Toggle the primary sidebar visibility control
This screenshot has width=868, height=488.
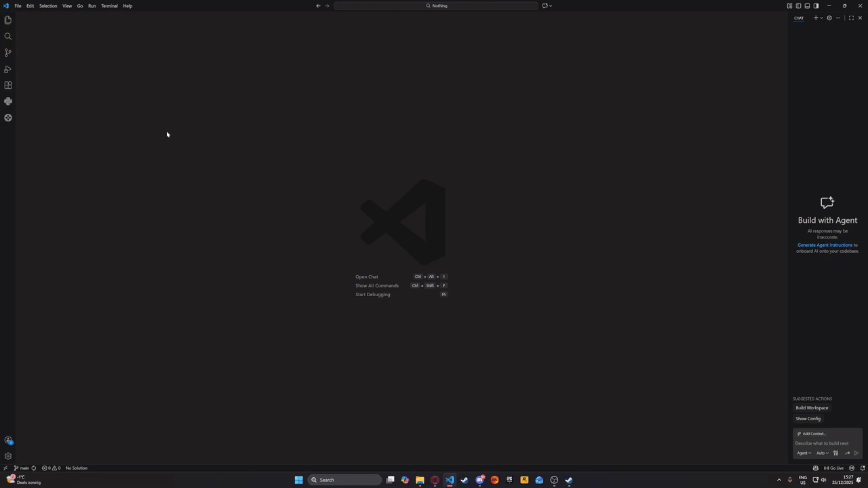click(x=799, y=5)
